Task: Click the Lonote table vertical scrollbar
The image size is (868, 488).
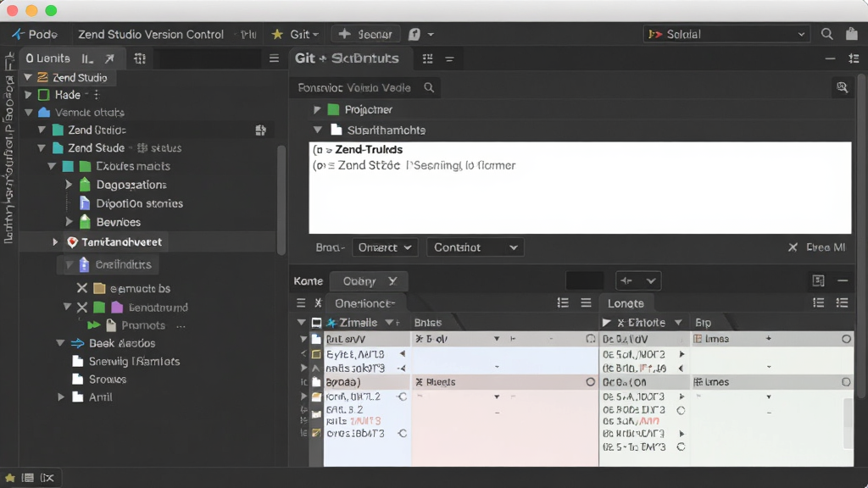Action: (848, 424)
